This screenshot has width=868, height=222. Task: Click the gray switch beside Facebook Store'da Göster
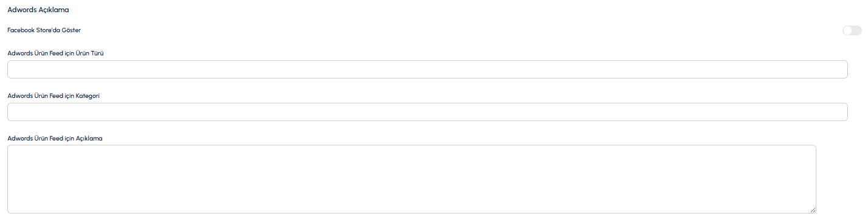[852, 30]
